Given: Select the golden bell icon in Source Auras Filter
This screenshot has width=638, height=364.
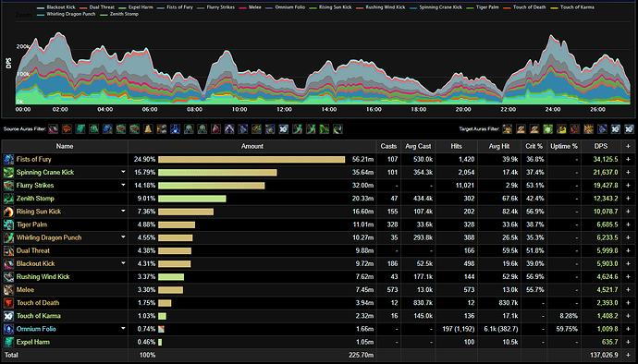Looking at the screenshot, I should (148, 129).
